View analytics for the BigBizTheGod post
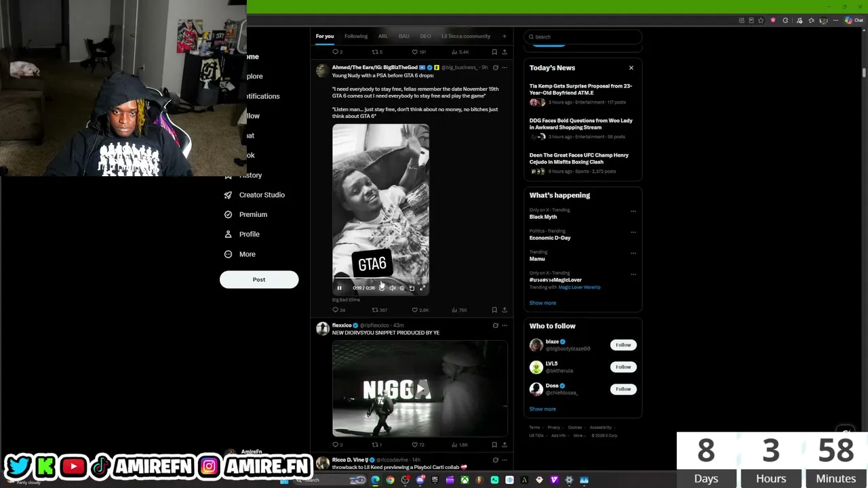 pos(459,310)
